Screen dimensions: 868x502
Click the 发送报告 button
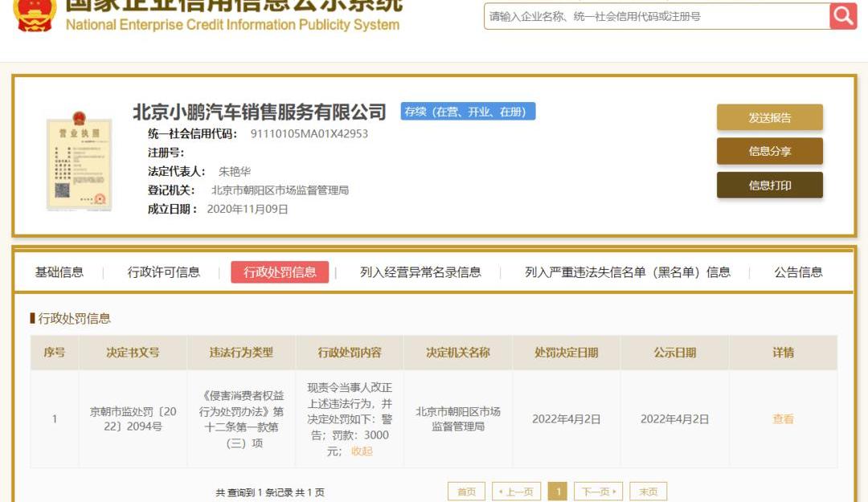(x=769, y=117)
